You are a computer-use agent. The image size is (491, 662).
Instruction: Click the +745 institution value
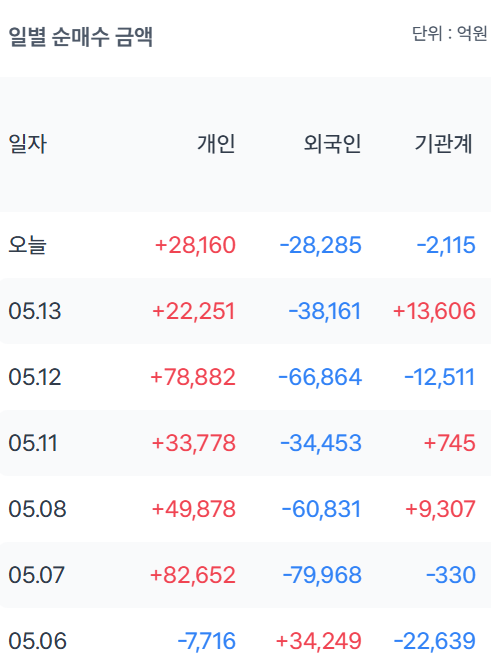click(450, 443)
